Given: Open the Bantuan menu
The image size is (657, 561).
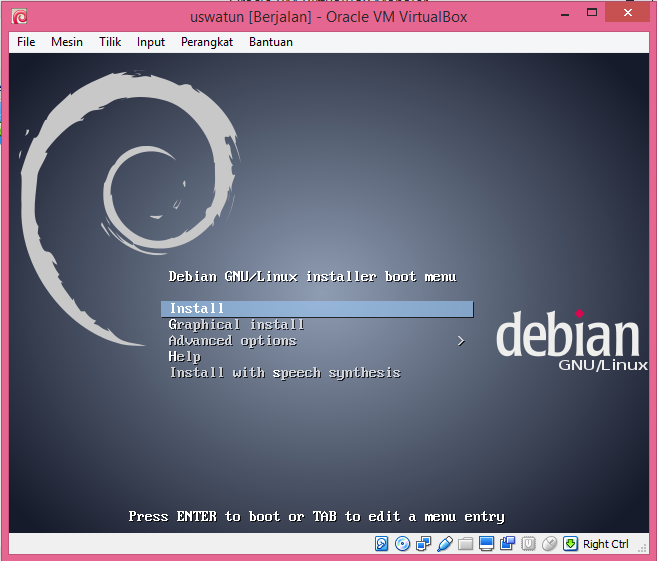Looking at the screenshot, I should point(271,42).
